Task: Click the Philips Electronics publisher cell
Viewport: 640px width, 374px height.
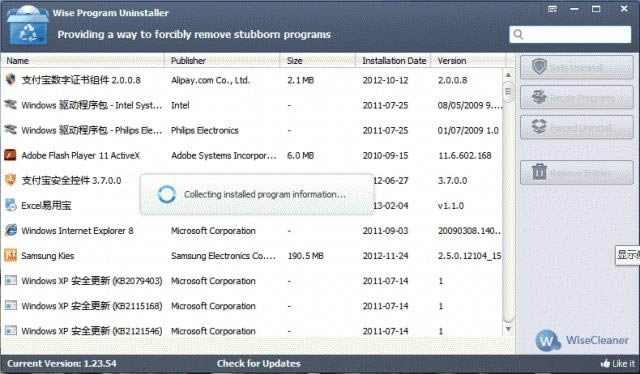Action: (204, 131)
